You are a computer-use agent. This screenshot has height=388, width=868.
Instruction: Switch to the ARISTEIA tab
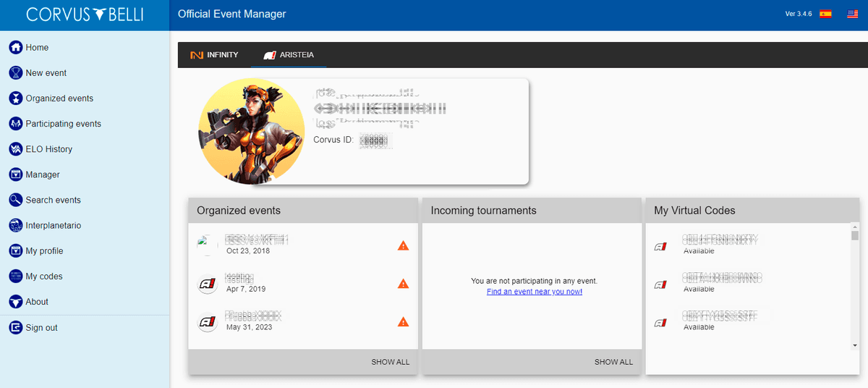289,55
